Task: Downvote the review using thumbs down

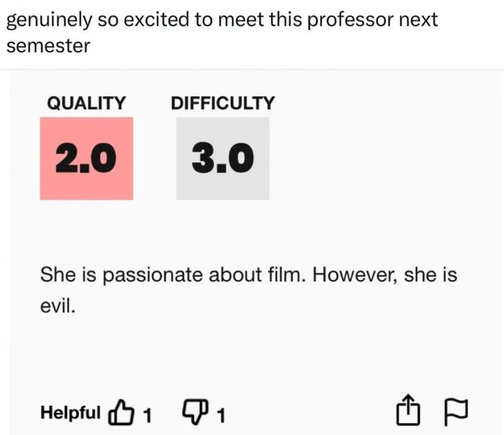Action: tap(194, 411)
